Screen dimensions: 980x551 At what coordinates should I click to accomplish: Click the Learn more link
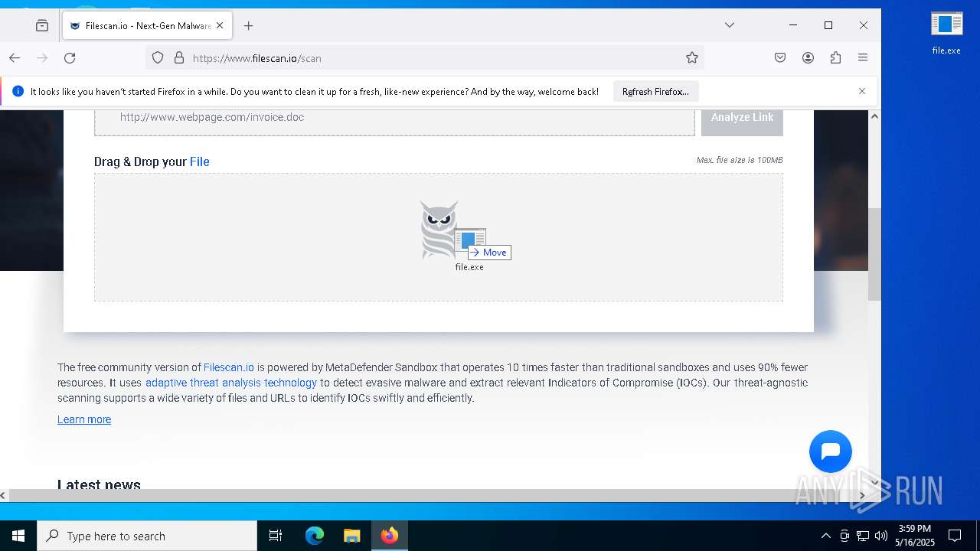(84, 419)
